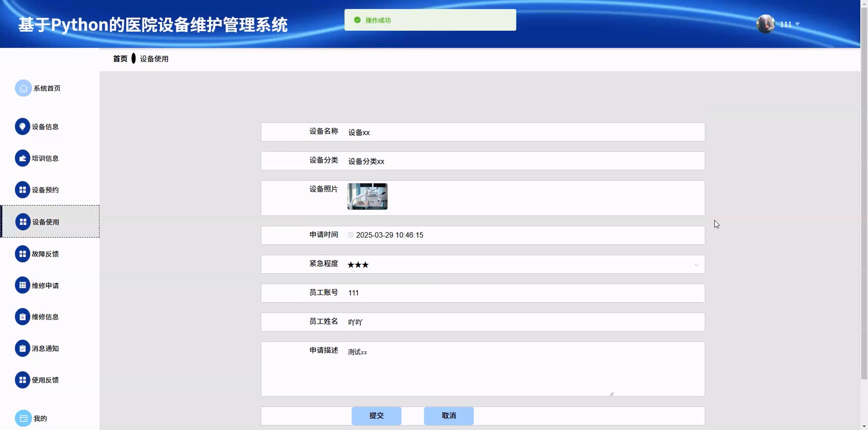Click the 故障反馈 sidebar icon
Screen dimensions: 868x430
22,254
